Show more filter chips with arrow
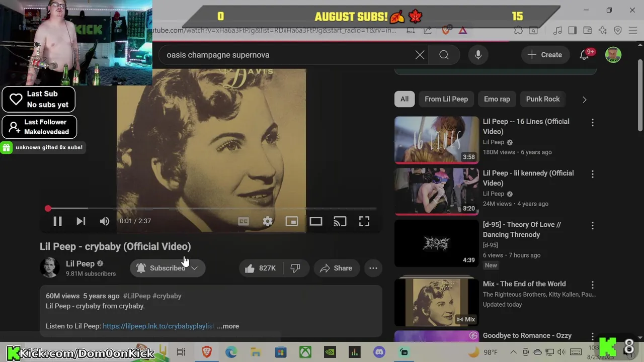The width and height of the screenshot is (644, 362). (585, 100)
